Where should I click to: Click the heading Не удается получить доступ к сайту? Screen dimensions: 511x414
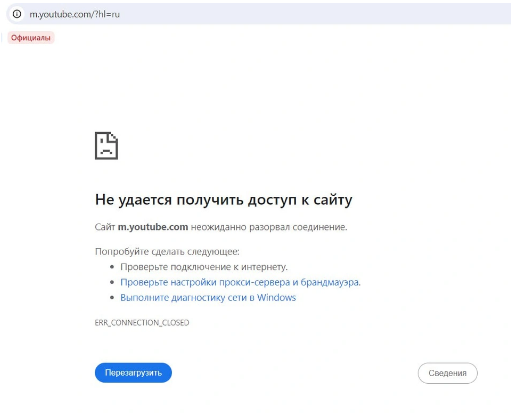pyautogui.click(x=223, y=200)
